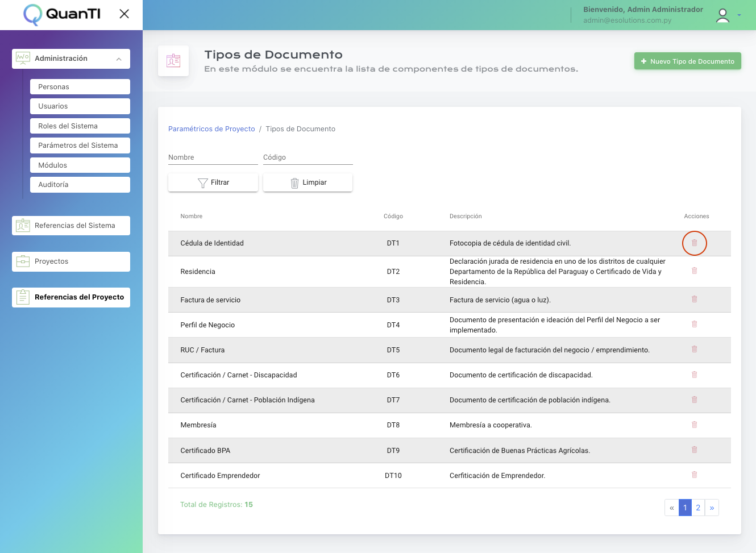Delete the Cédula de Identidad row
Screen dimensions: 756x553
click(694, 243)
